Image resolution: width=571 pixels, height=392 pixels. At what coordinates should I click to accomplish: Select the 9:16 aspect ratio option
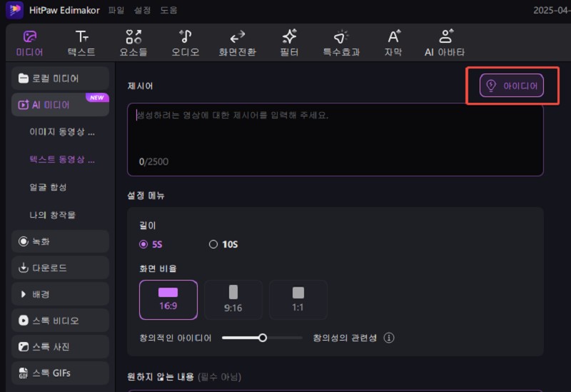point(233,299)
